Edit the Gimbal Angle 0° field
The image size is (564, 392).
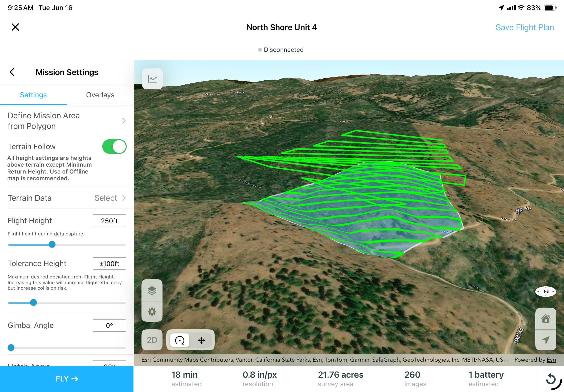coord(109,326)
